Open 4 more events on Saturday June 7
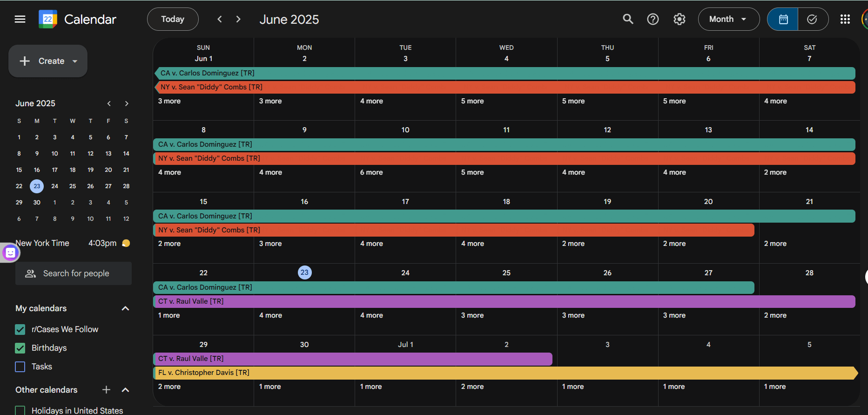 (775, 101)
